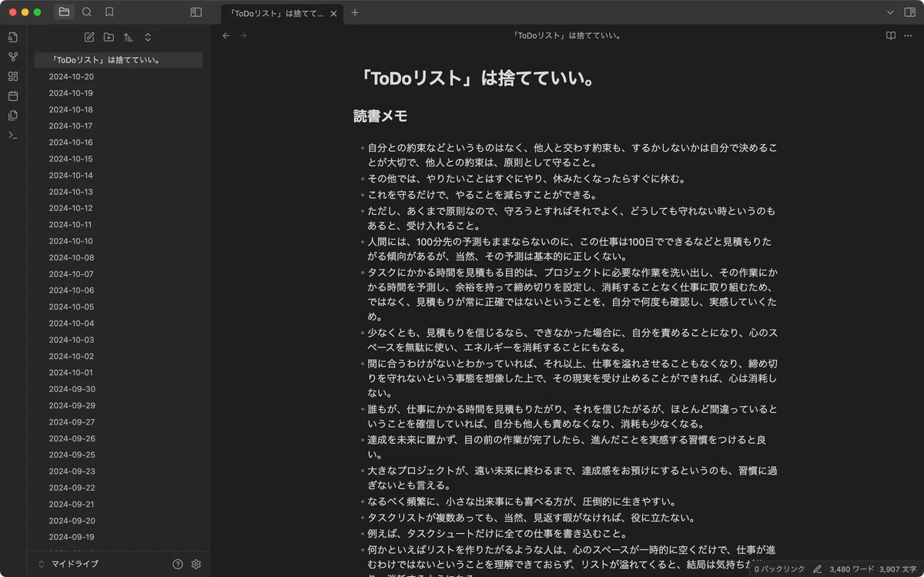
Task: Open the search magnifier in the top bar
Action: 87,12
